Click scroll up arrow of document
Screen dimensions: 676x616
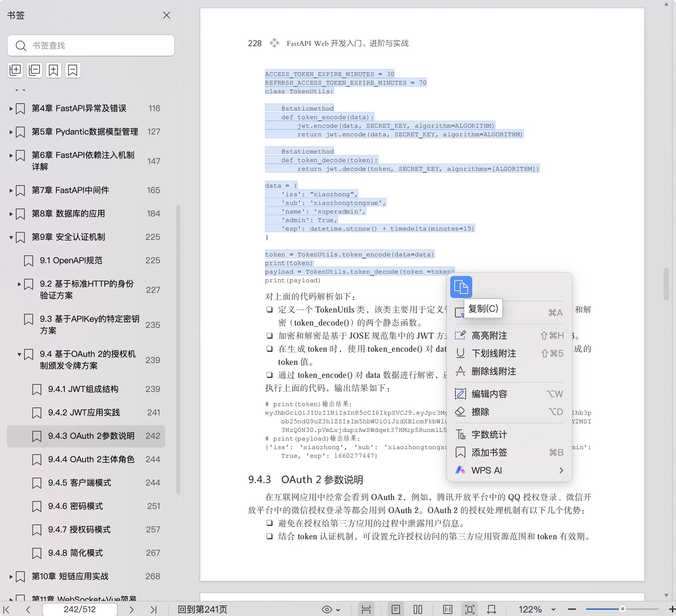tap(666, 4)
